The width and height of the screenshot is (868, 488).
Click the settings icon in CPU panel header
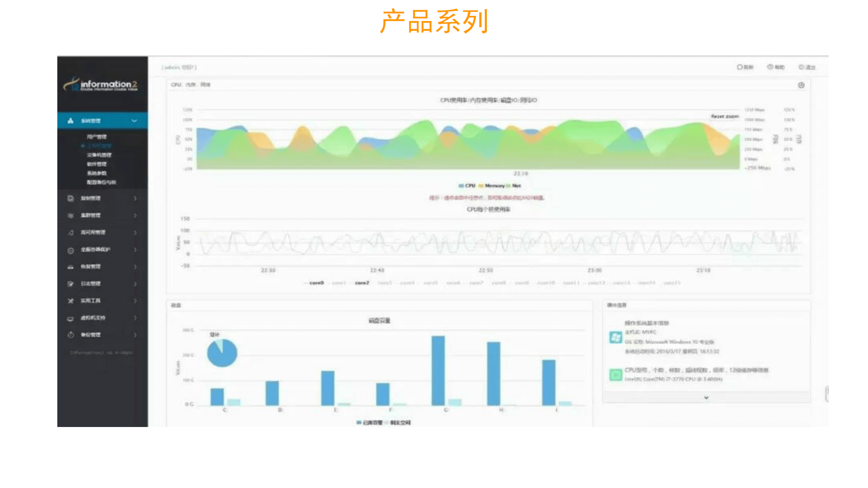point(801,85)
